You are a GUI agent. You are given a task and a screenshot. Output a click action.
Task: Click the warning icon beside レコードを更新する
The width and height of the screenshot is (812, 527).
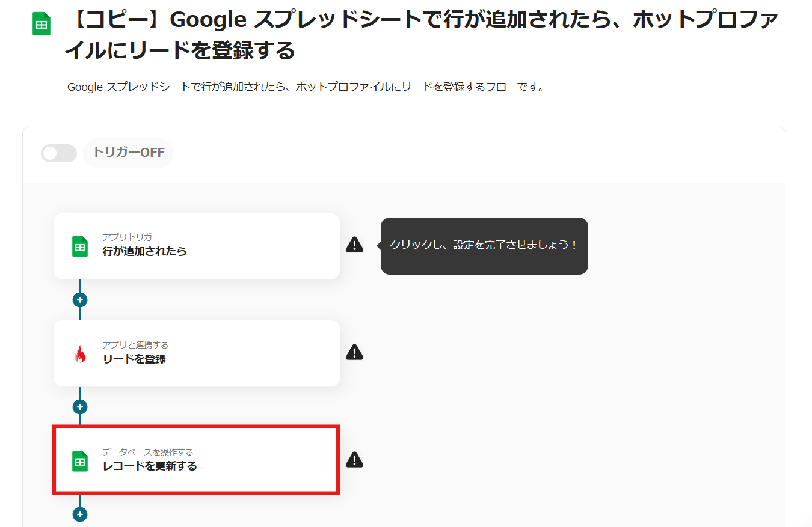pos(355,460)
